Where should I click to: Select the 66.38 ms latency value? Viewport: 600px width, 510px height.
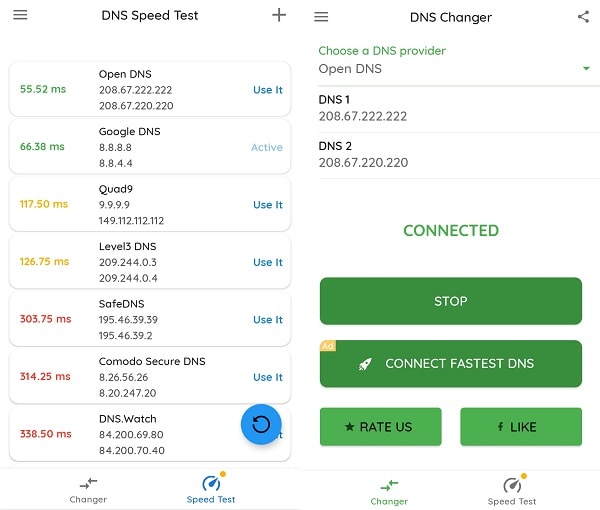click(42, 147)
